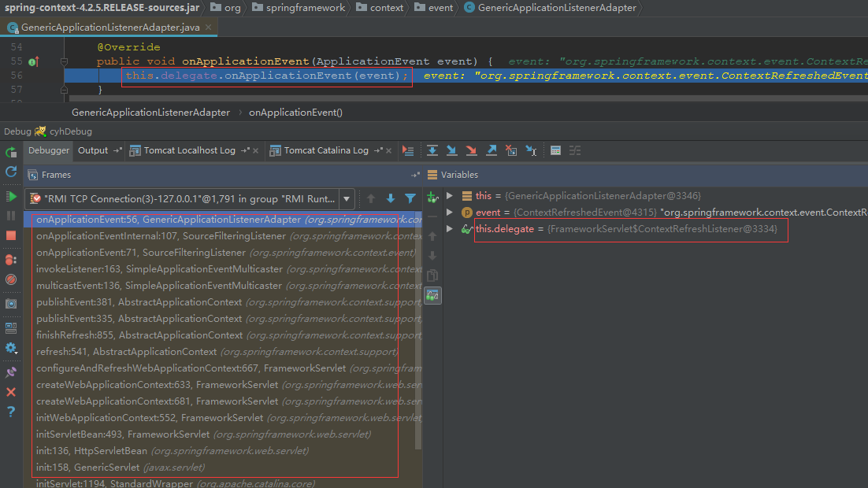Select onApplicationEventInternal:107 frame
Image resolution: width=868 pixels, height=488 pixels.
pos(223,236)
